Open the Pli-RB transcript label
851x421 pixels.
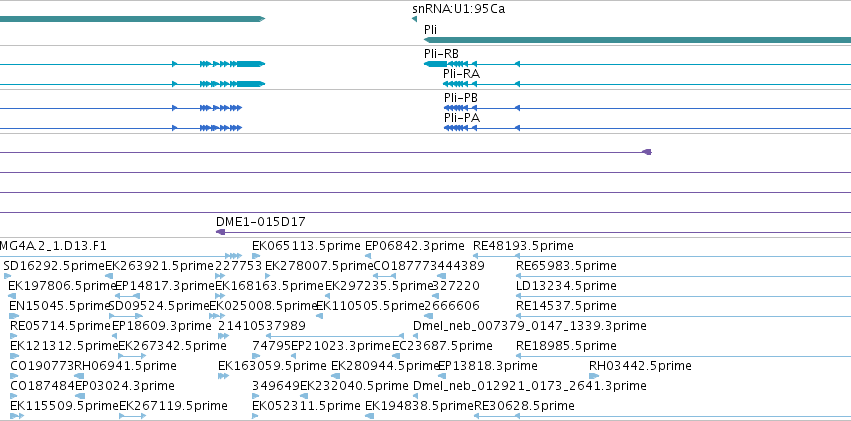click(x=441, y=54)
